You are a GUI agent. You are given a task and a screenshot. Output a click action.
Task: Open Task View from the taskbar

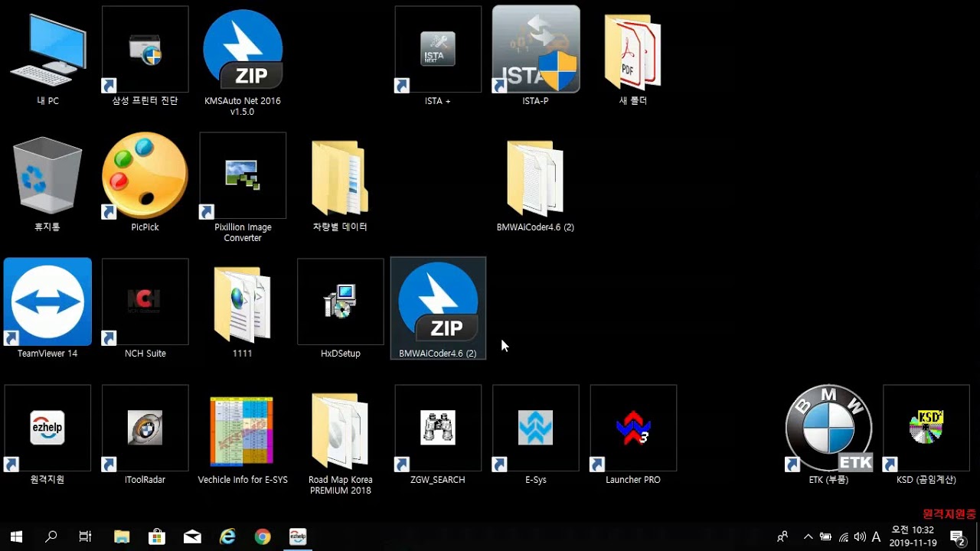coord(86,536)
